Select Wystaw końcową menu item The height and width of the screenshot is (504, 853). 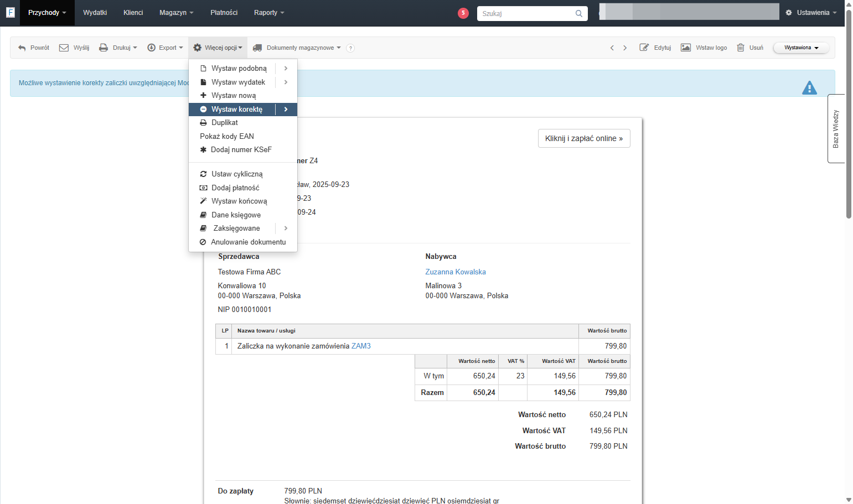[243, 201]
